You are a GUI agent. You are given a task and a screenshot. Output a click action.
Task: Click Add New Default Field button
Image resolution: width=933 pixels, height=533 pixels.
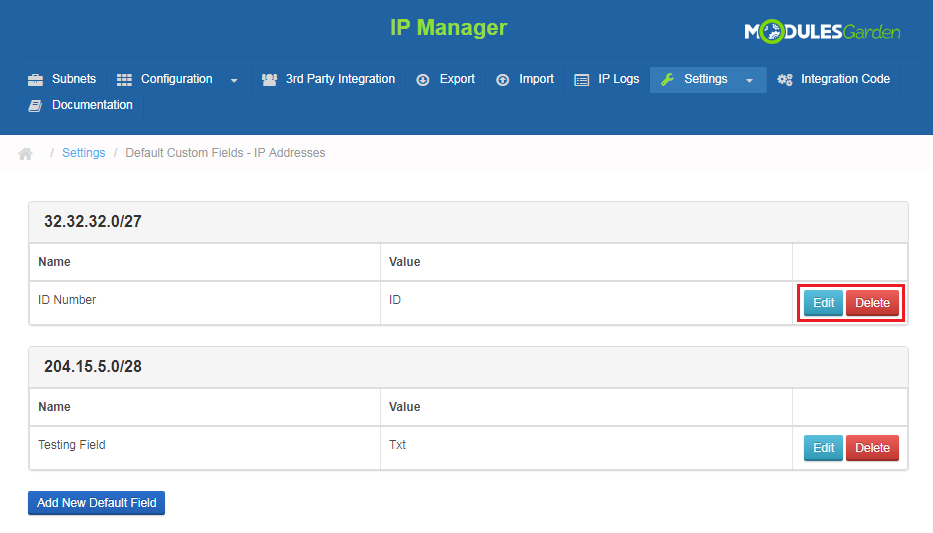click(96, 503)
